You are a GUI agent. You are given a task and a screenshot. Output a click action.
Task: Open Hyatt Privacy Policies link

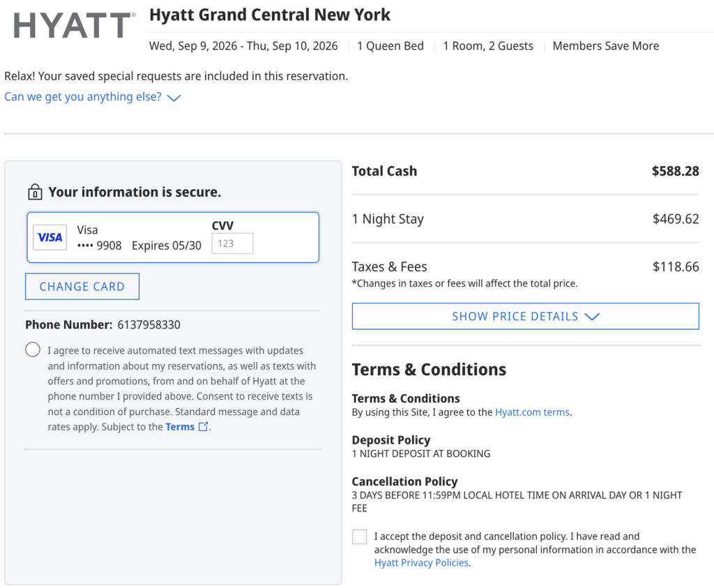421,563
